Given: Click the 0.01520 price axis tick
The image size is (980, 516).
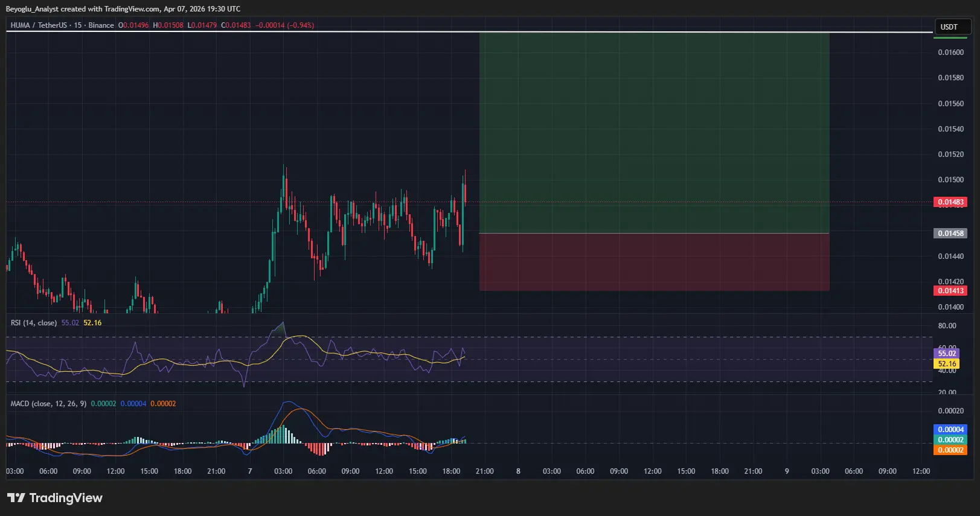Looking at the screenshot, I should point(951,154).
